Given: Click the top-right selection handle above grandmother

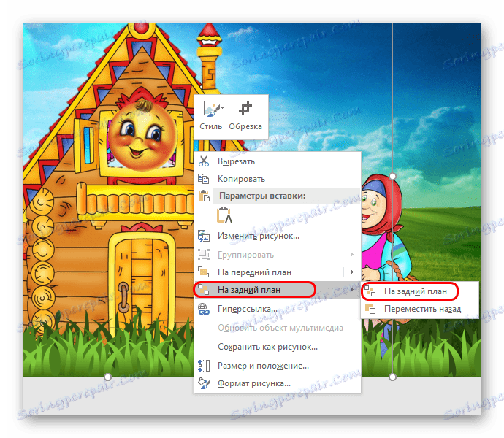Looking at the screenshot, I should (x=392, y=177).
